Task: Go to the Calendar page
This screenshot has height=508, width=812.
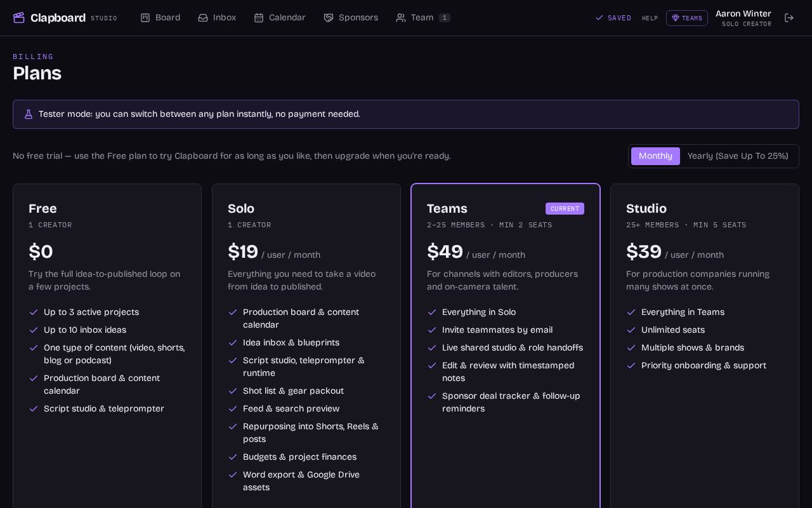Action: [x=280, y=18]
